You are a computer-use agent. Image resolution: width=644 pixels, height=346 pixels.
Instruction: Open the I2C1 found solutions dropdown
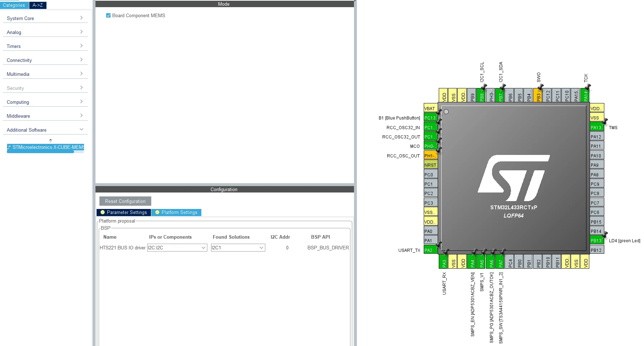click(x=238, y=248)
